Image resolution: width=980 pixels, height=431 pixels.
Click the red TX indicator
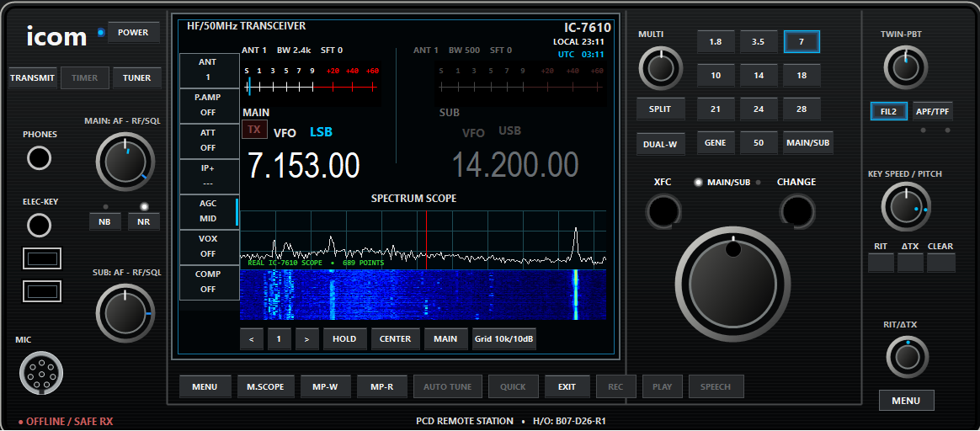point(254,130)
